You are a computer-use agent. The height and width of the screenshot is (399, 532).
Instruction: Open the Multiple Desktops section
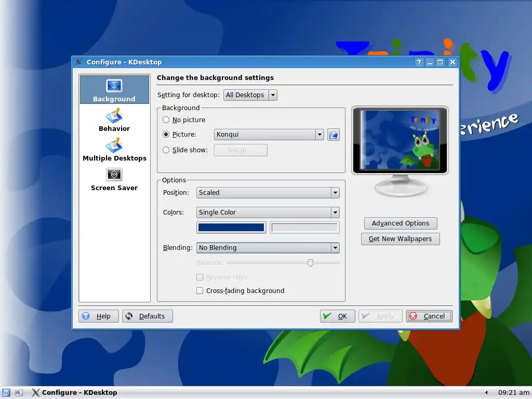point(114,149)
